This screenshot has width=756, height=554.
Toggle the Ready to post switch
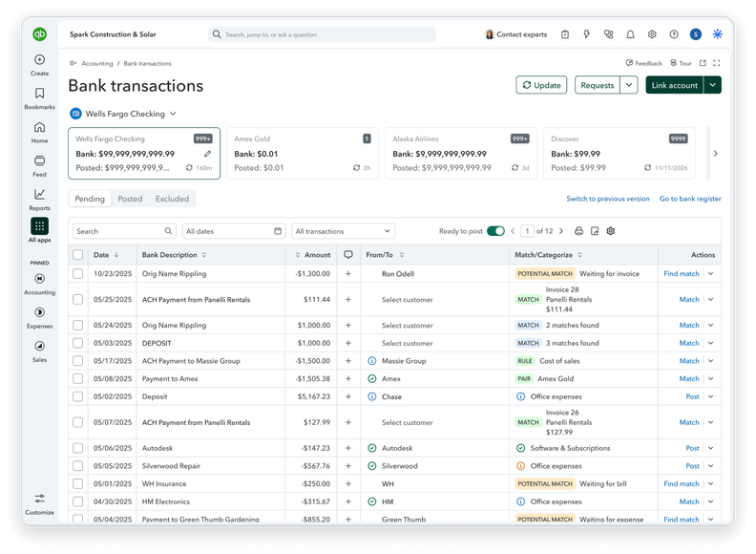coord(495,231)
